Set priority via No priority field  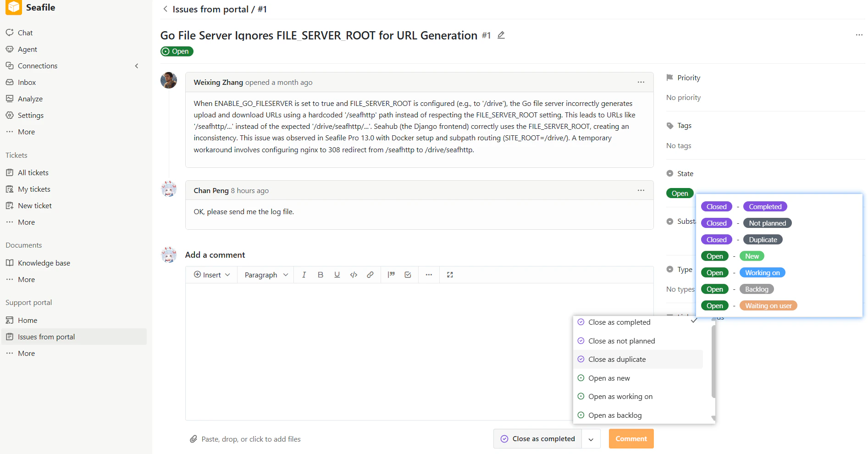click(683, 97)
